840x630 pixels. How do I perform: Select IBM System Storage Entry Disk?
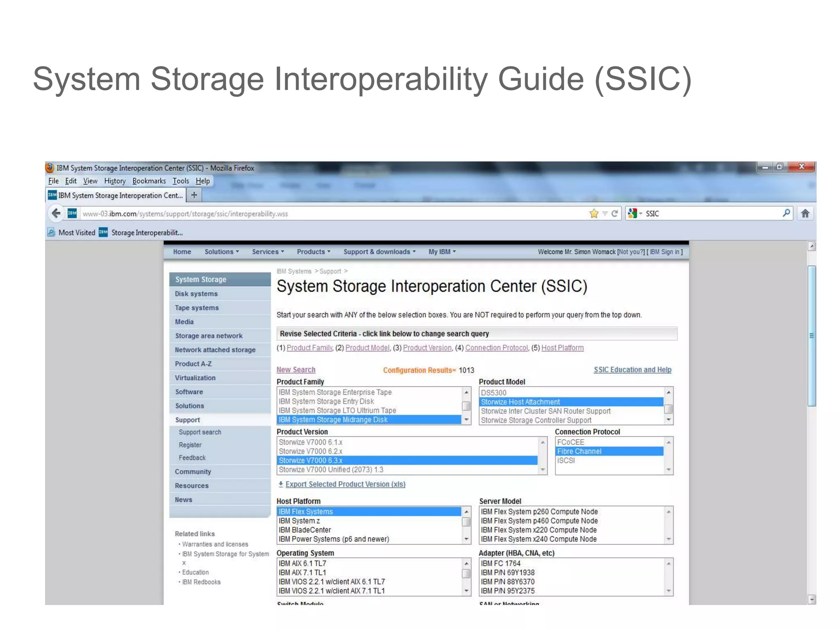[x=369, y=402]
